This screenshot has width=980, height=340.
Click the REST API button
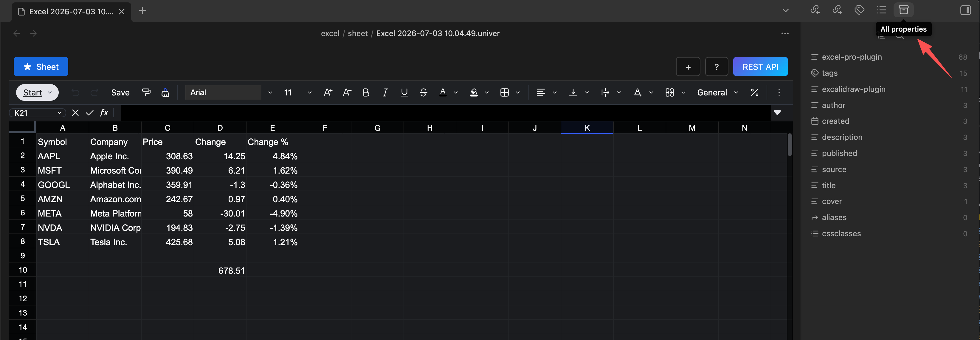tap(760, 67)
